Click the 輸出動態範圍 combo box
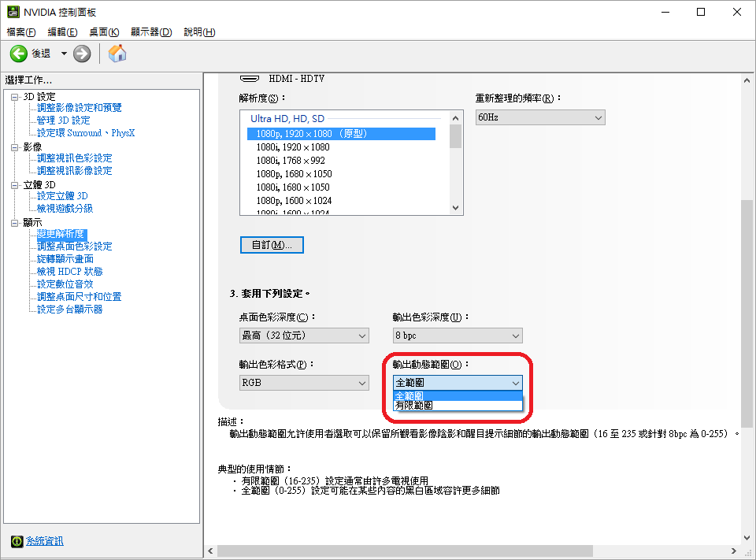756x560 pixels. (458, 383)
